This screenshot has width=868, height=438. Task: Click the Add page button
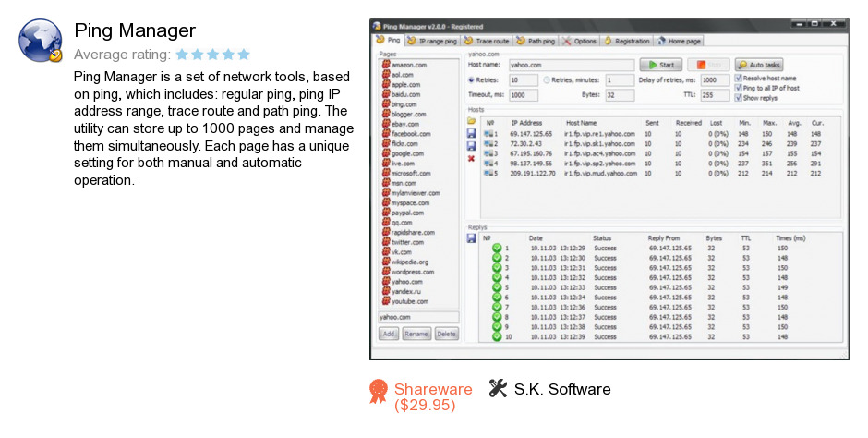(x=389, y=334)
